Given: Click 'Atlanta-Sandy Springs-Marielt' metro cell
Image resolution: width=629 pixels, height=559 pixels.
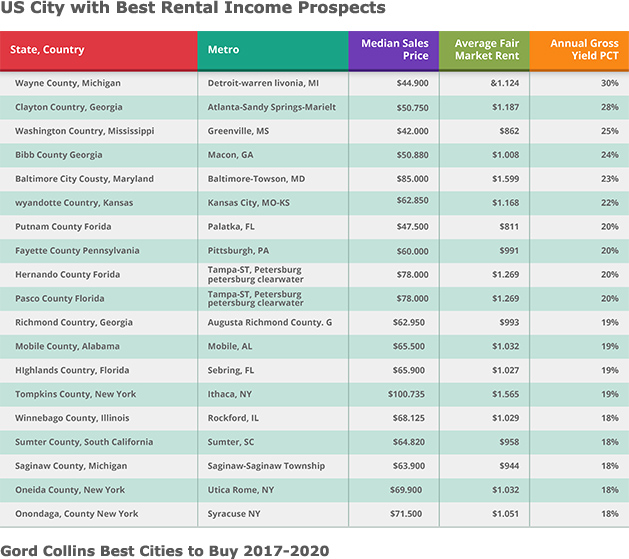Looking at the screenshot, I should tap(272, 107).
